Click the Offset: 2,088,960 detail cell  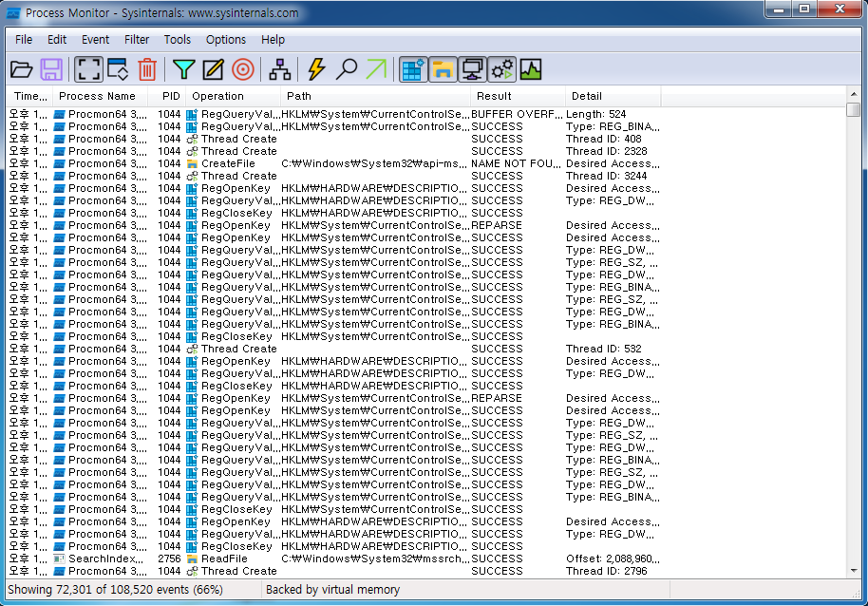613,559
